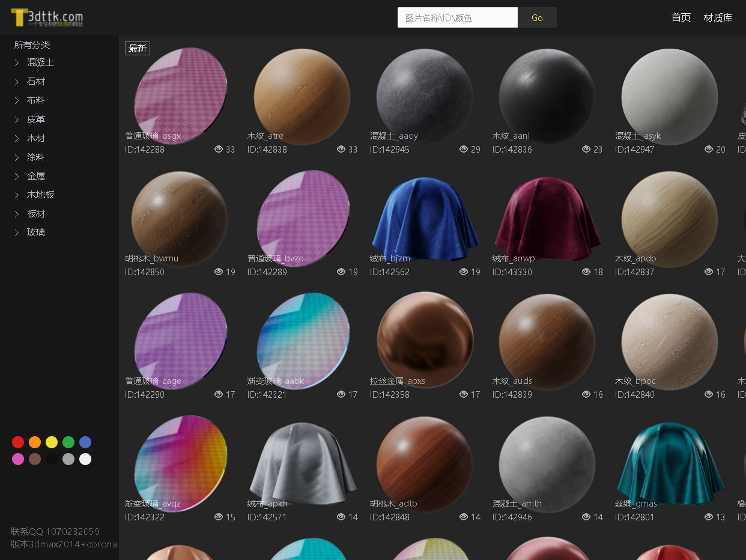Open the 混凝土_aaoy dark concrete sphere thumbnail
Screen dimensions: 746x560
425,96
